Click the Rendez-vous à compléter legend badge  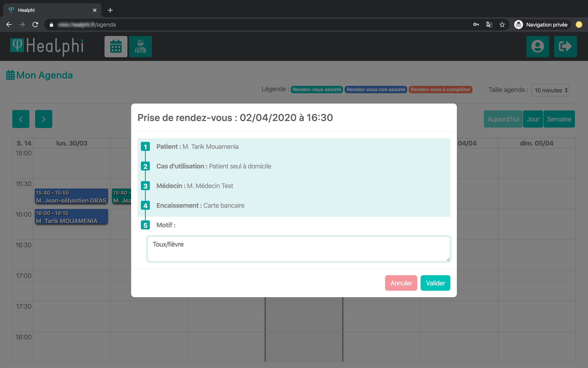pyautogui.click(x=440, y=90)
